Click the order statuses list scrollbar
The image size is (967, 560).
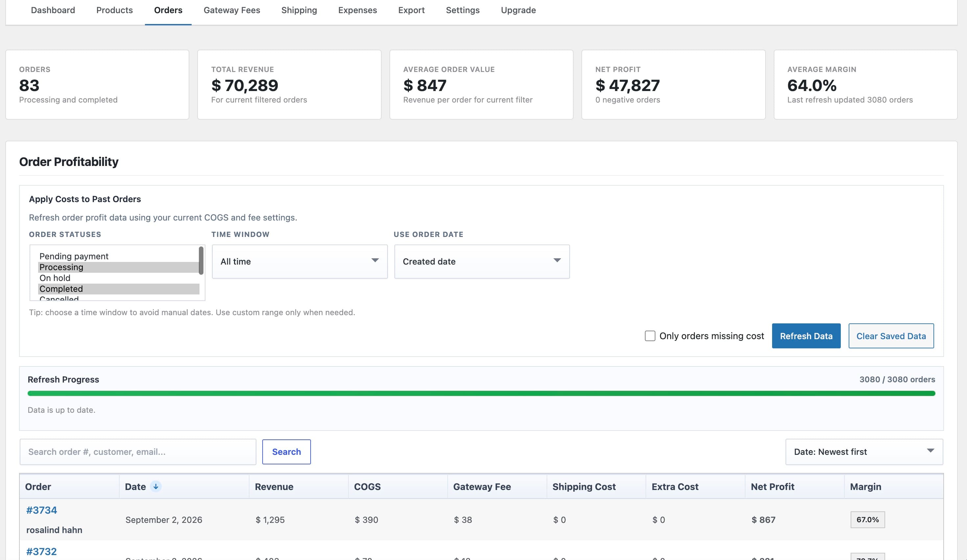(201, 261)
